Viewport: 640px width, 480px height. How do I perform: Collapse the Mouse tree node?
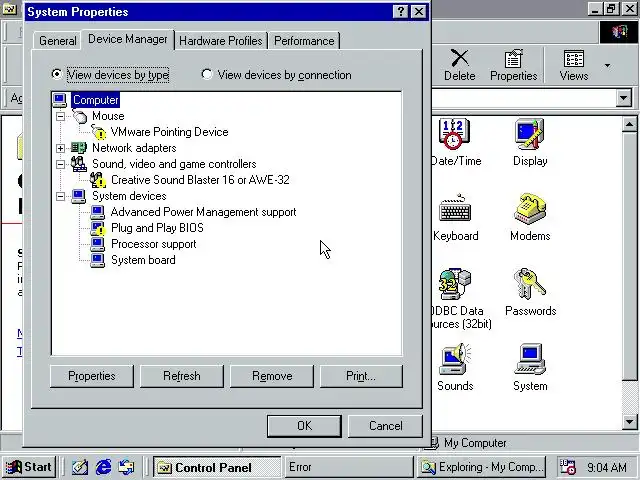(60, 116)
